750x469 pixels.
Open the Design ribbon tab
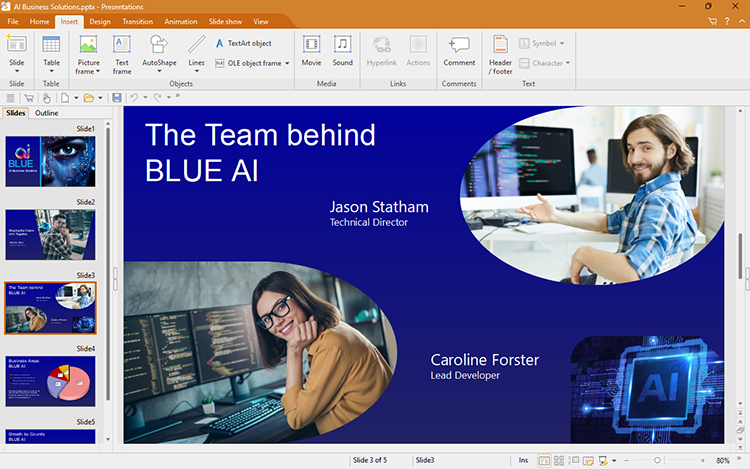click(100, 21)
